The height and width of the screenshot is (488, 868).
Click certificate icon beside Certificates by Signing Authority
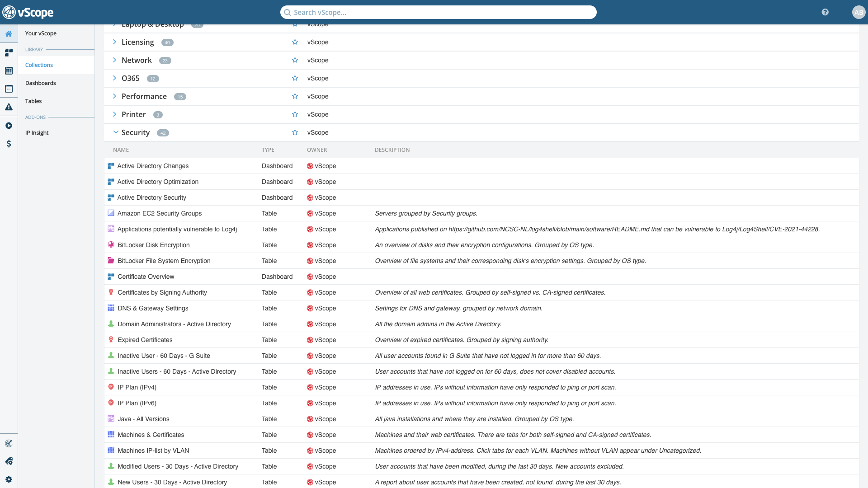click(111, 292)
